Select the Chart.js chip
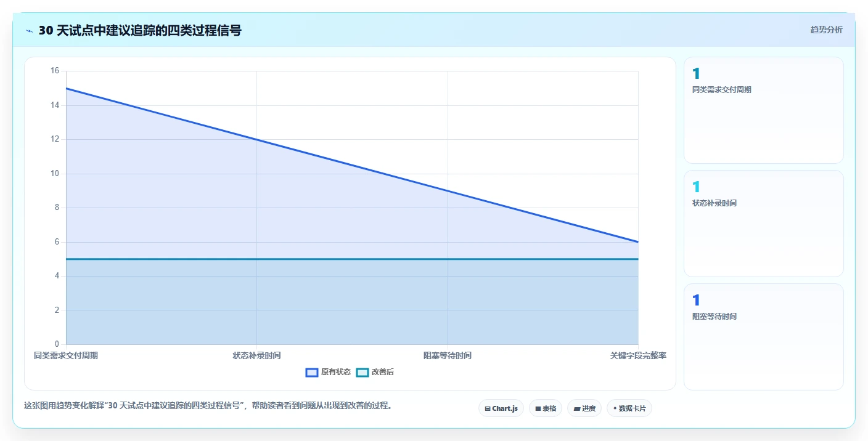The width and height of the screenshot is (868, 441). coord(501,408)
